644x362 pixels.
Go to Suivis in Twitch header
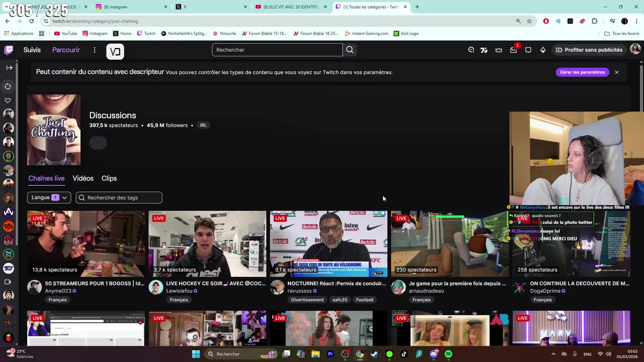tap(32, 50)
